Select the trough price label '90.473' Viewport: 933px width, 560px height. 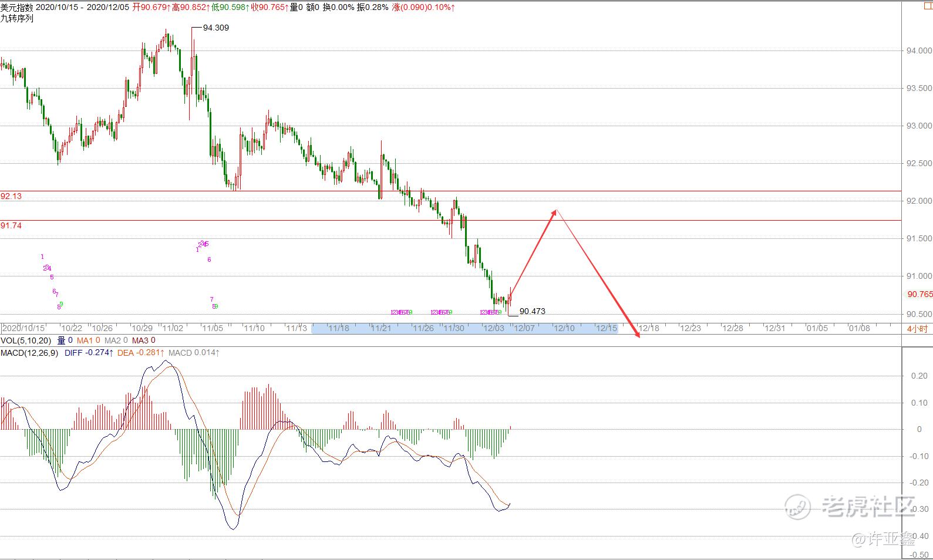coord(533,311)
